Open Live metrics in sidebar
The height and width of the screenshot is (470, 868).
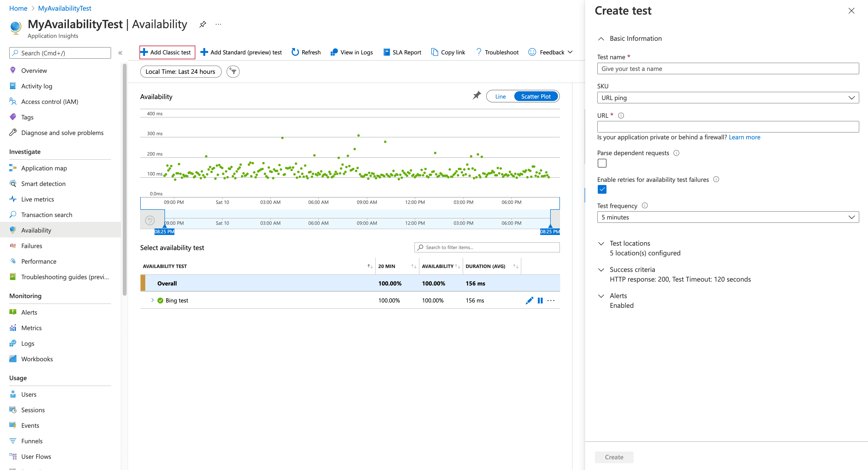pos(37,199)
